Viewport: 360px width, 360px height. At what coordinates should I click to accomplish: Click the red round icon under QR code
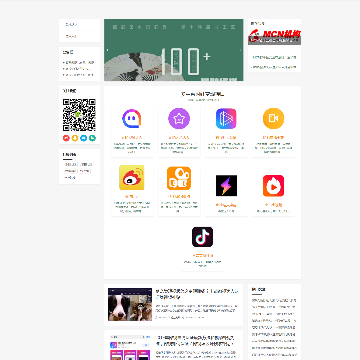click(66, 138)
